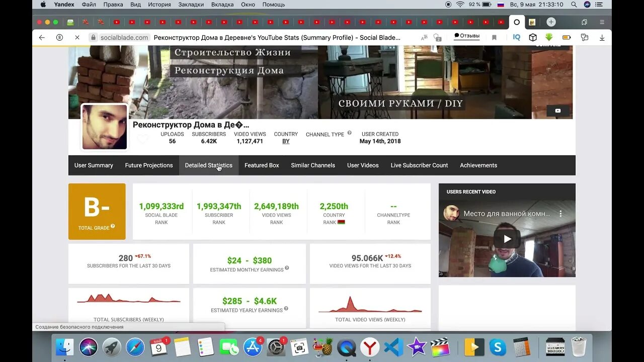Open the downloads arrow at toolbar end
Viewport: 644px width, 362px height.
[x=602, y=38]
